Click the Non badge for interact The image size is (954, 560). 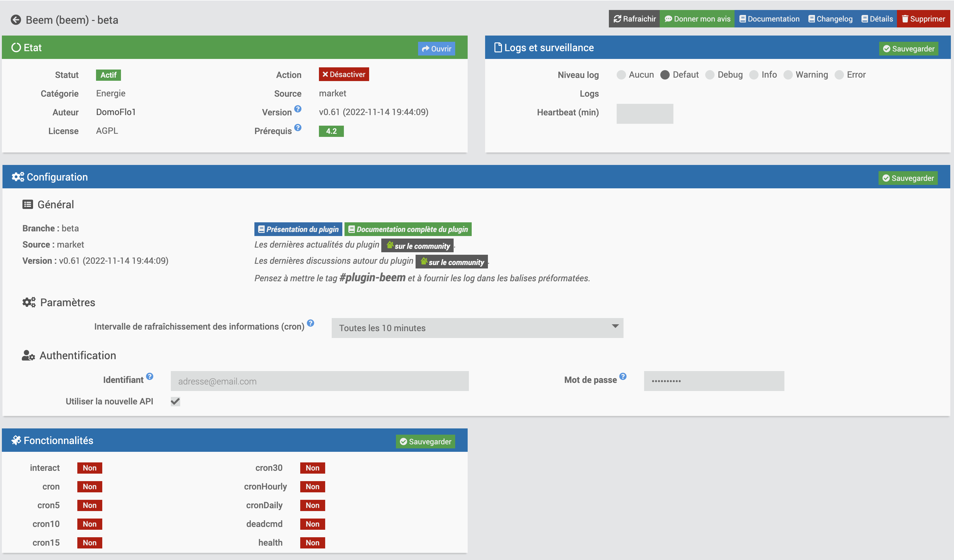click(90, 468)
